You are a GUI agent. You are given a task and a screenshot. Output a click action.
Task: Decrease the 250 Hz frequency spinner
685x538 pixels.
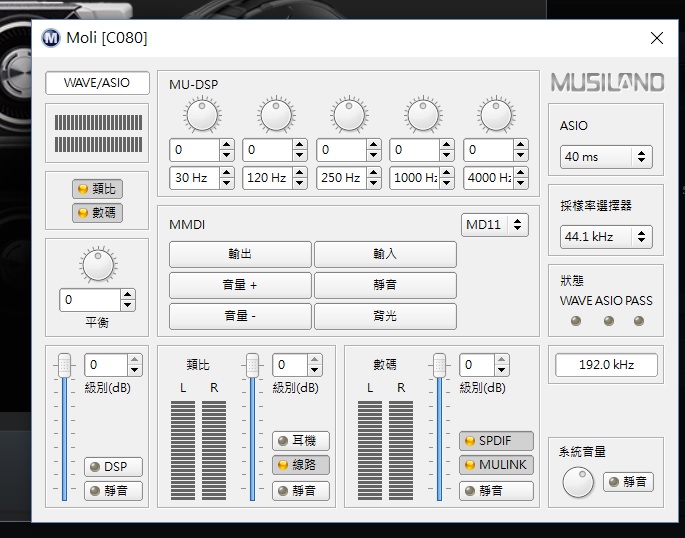[x=374, y=183]
